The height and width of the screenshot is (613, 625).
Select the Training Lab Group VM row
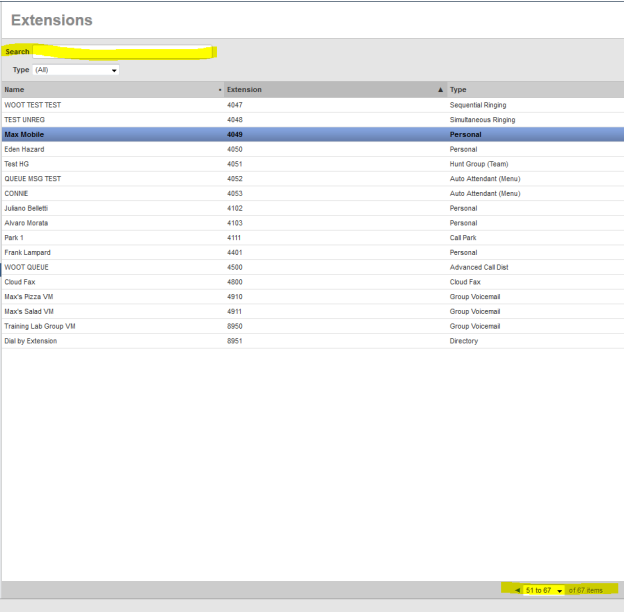point(313,326)
